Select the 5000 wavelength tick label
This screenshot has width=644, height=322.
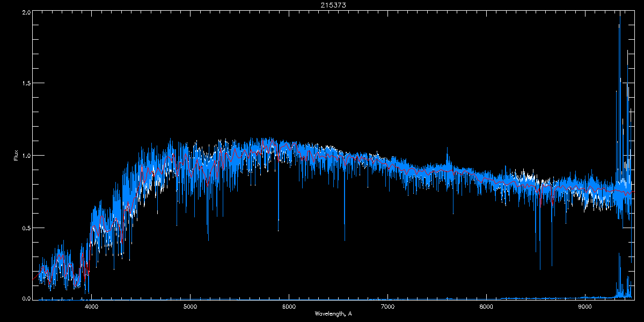point(191,306)
